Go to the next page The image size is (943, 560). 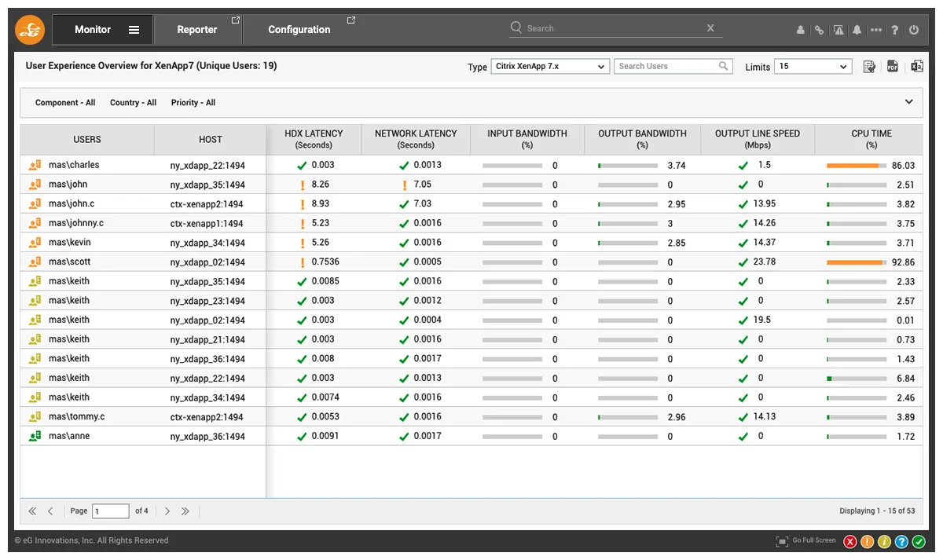click(x=167, y=511)
